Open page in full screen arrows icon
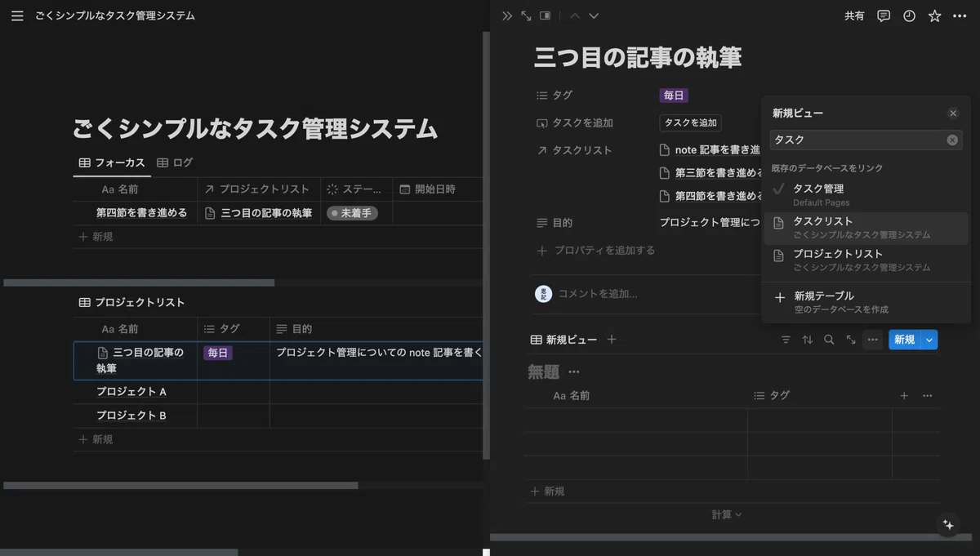The image size is (980, 556). (526, 16)
